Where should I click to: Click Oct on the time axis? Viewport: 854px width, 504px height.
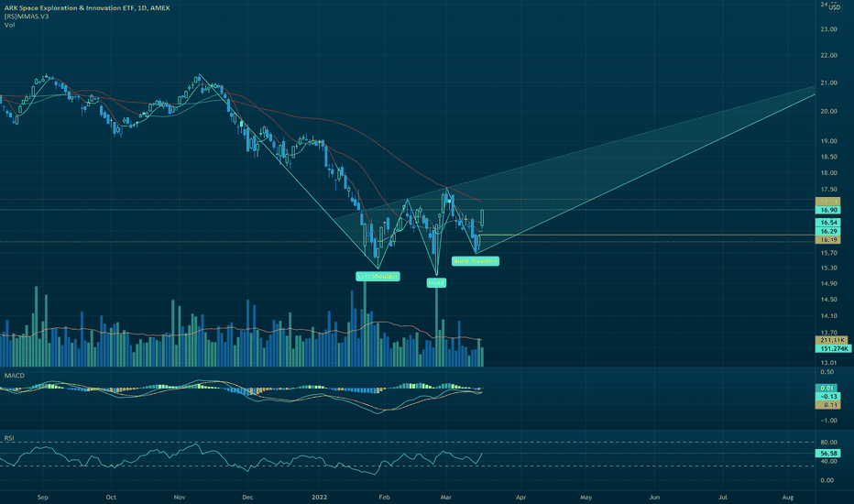(x=111, y=497)
